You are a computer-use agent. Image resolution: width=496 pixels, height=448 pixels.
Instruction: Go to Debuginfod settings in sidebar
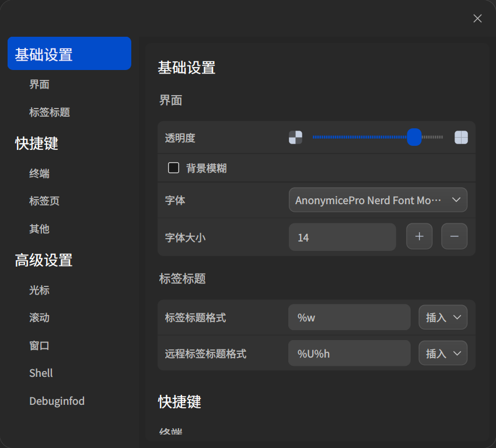tap(57, 401)
